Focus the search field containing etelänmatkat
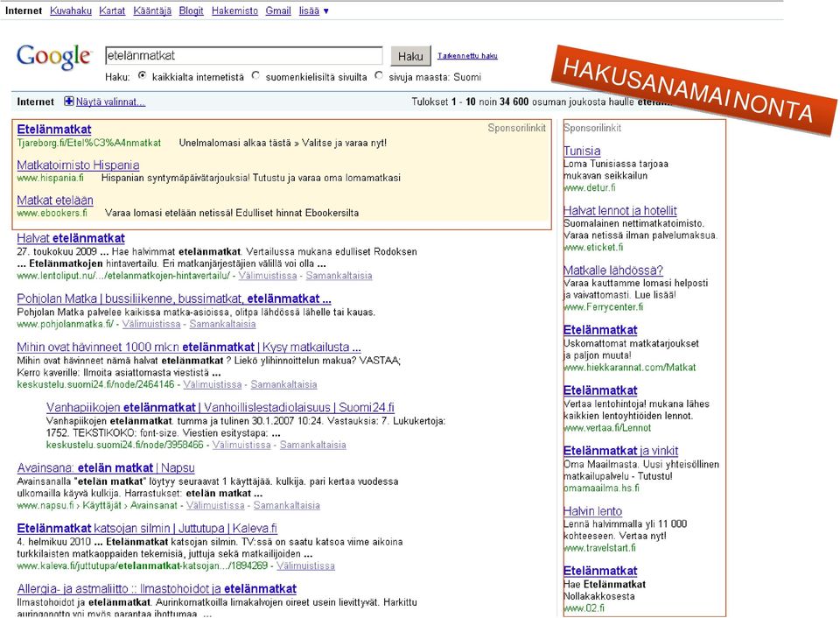 point(244,56)
